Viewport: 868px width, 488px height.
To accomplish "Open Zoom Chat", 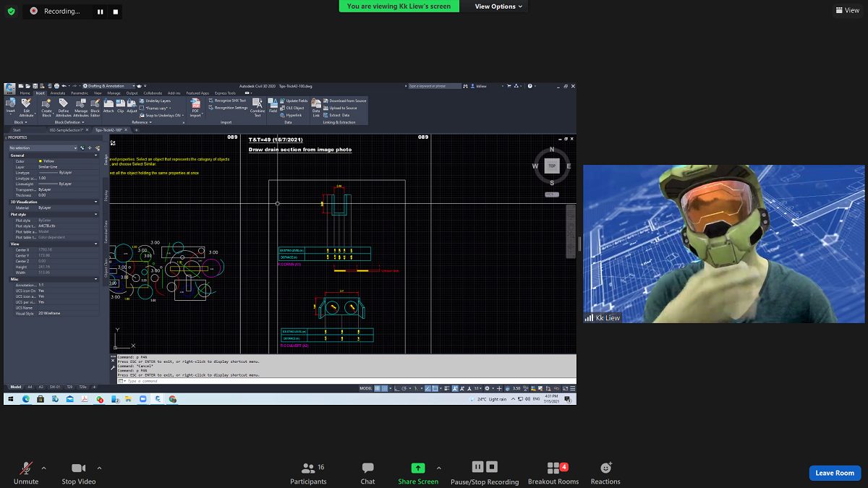I will click(367, 473).
